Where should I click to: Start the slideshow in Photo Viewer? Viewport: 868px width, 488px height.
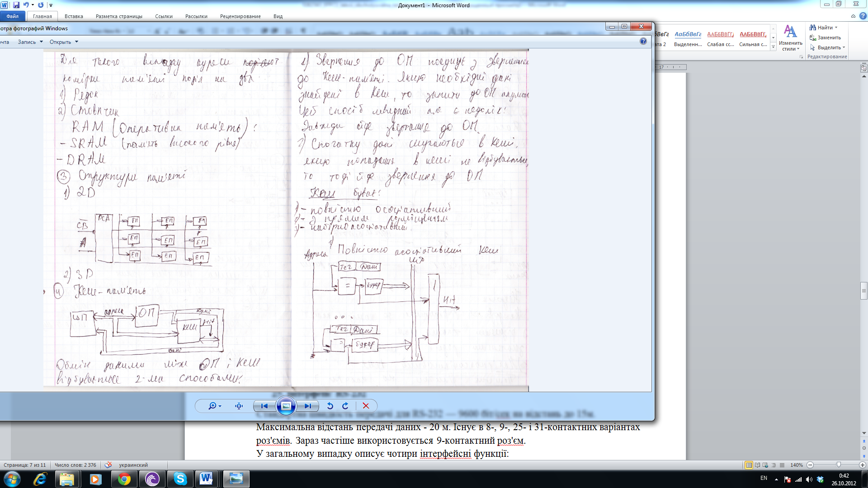(x=286, y=406)
